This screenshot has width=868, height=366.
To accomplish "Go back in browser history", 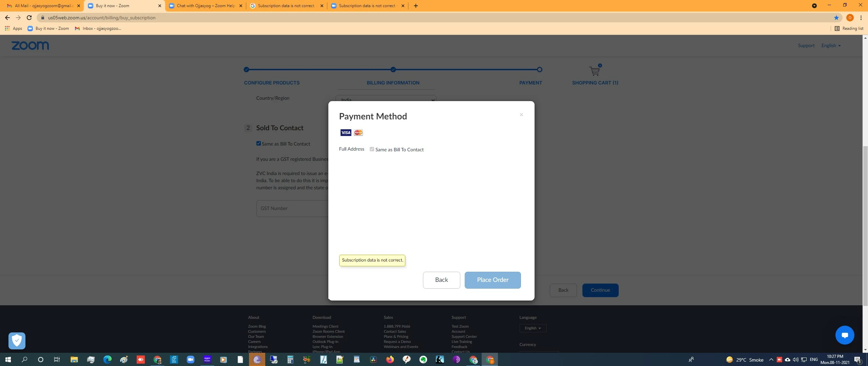I will pos(7,18).
